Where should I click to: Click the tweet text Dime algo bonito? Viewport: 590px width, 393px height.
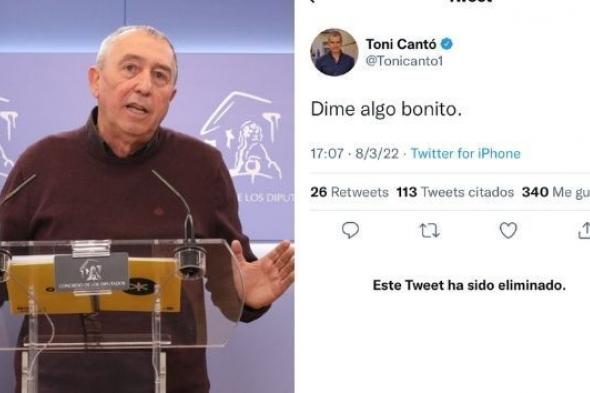(386, 109)
